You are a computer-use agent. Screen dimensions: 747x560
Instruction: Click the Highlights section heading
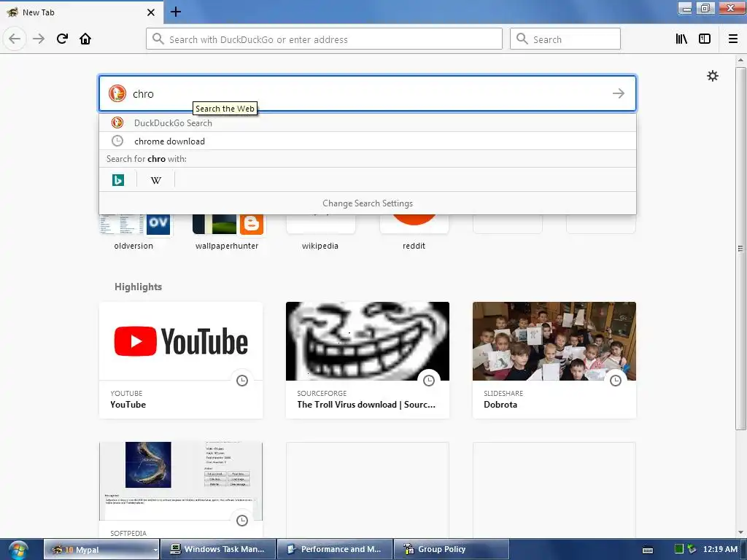click(138, 287)
